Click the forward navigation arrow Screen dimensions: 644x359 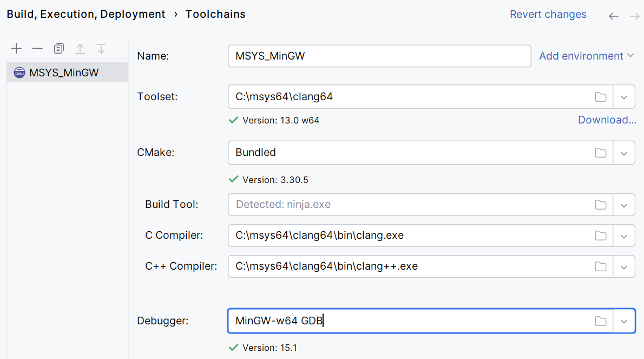634,16
